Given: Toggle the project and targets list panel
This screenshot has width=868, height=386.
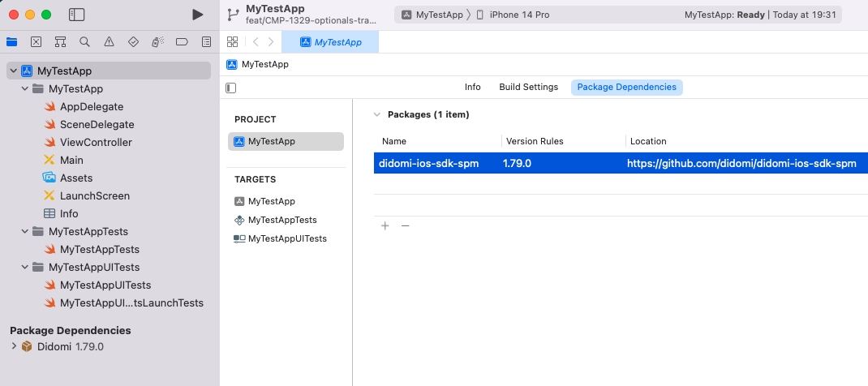Looking at the screenshot, I should (x=231, y=88).
